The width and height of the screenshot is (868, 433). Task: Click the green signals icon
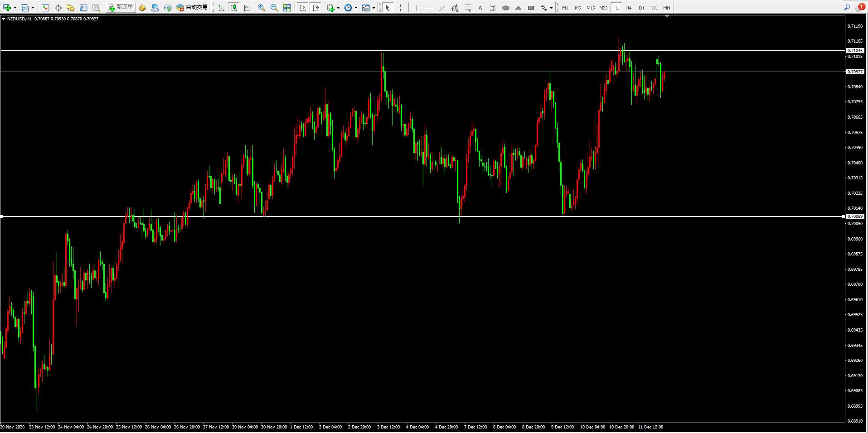pyautogui.click(x=168, y=8)
